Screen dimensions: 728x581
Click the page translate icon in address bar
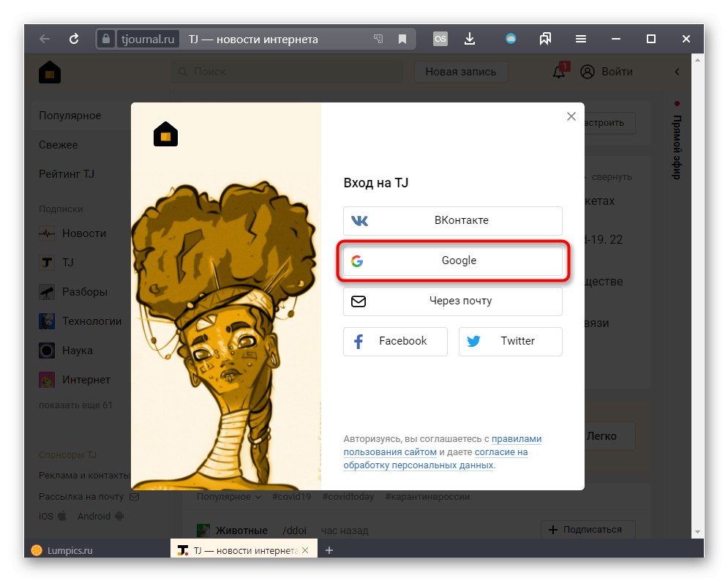(x=378, y=39)
